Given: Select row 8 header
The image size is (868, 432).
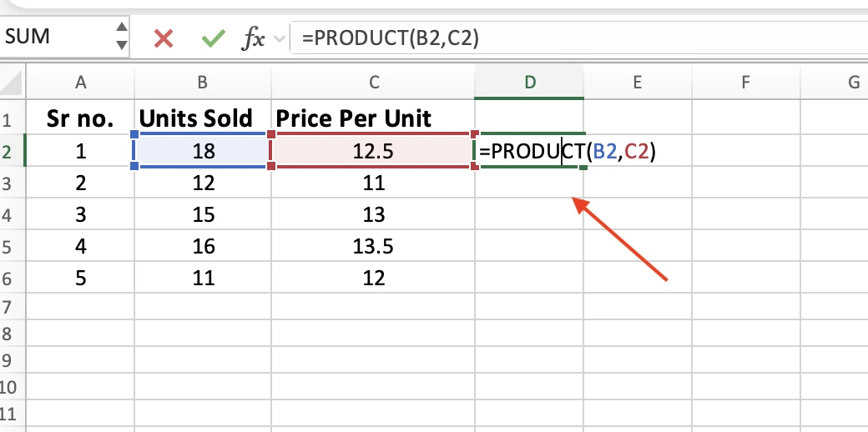Looking at the screenshot, I should pos(12,334).
